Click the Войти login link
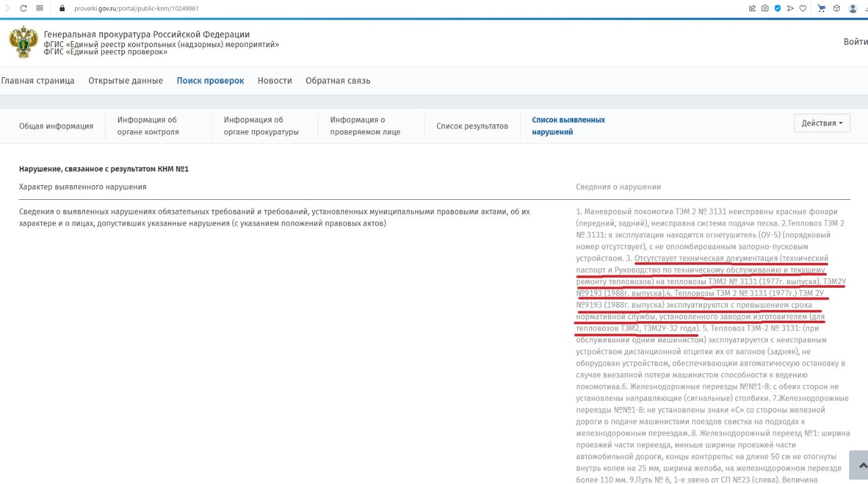This screenshot has width=868, height=484. [856, 42]
